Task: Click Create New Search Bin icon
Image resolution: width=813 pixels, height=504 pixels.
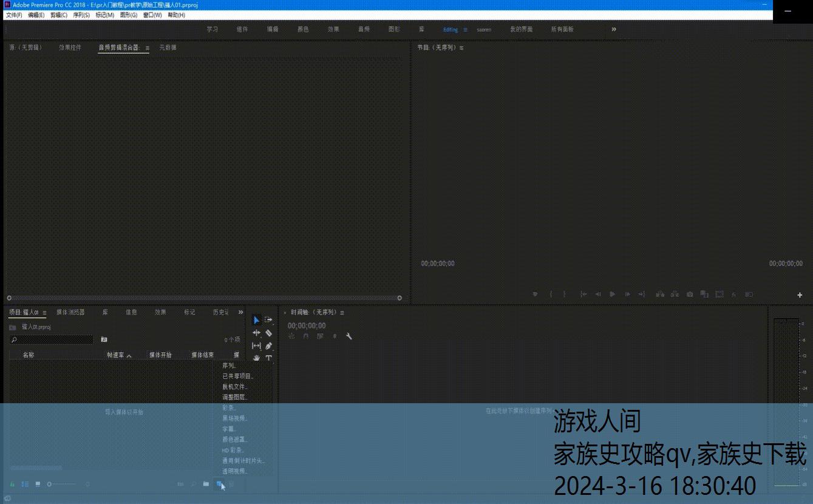Action: tap(104, 339)
